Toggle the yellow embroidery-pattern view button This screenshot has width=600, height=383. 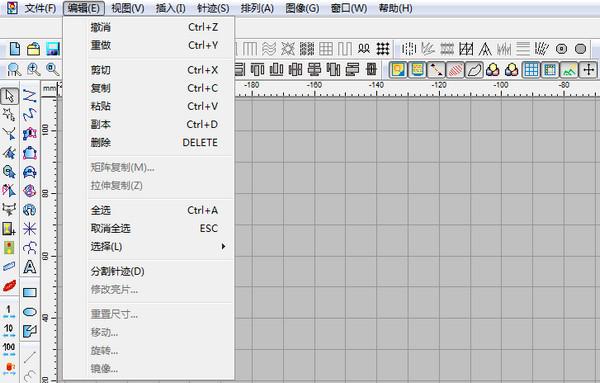click(417, 70)
